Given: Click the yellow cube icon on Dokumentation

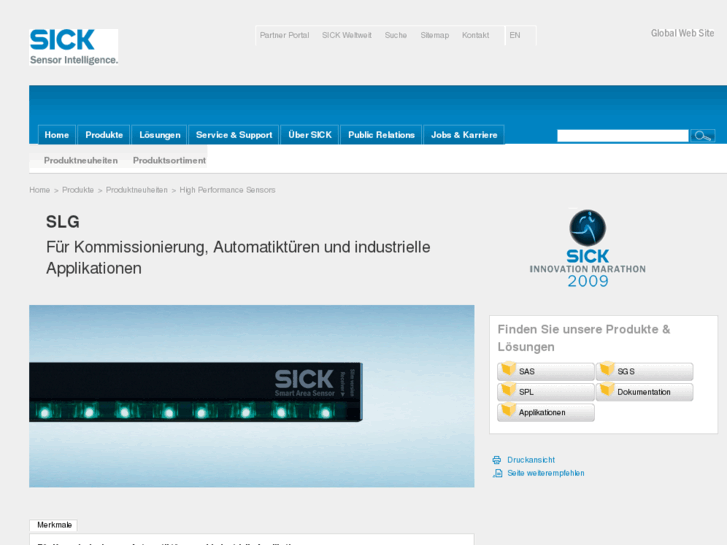Looking at the screenshot, I should (606, 389).
